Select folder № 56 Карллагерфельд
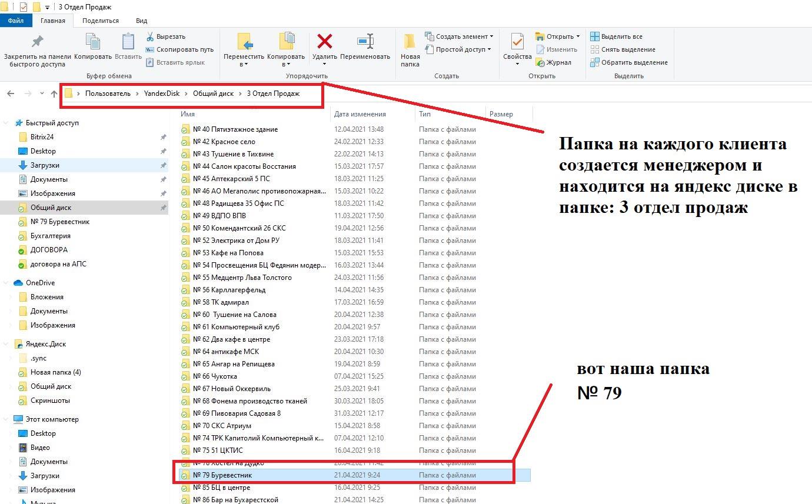 click(354, 290)
